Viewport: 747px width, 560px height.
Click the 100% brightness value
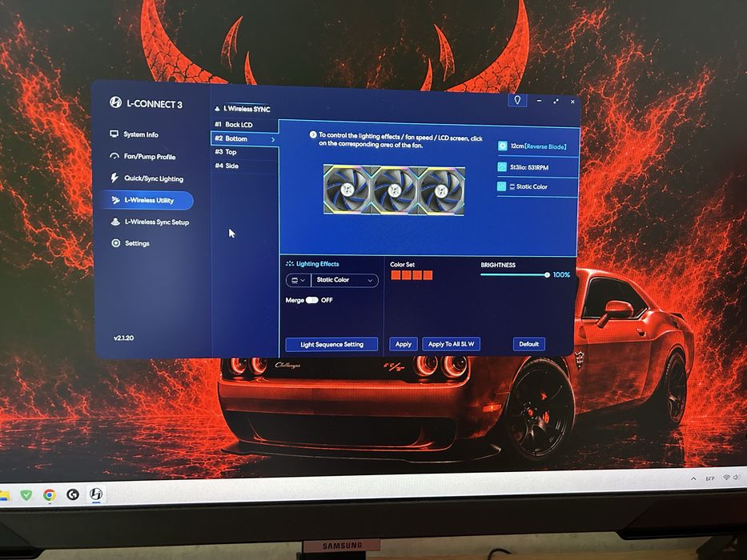[x=561, y=274]
